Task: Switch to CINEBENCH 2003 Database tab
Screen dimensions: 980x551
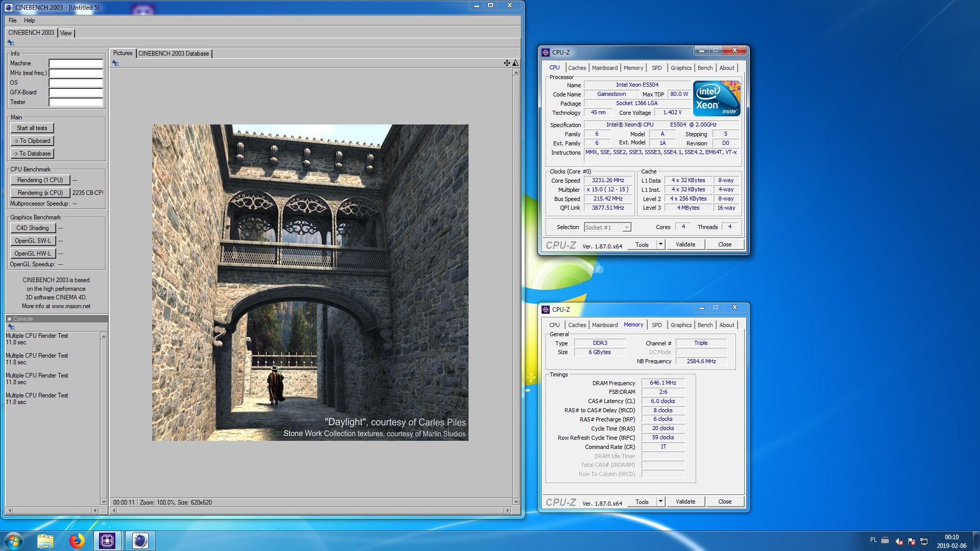Action: pos(174,54)
